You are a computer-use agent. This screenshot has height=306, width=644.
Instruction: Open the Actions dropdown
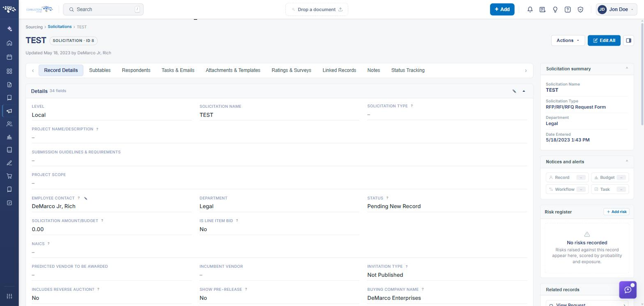(568, 40)
